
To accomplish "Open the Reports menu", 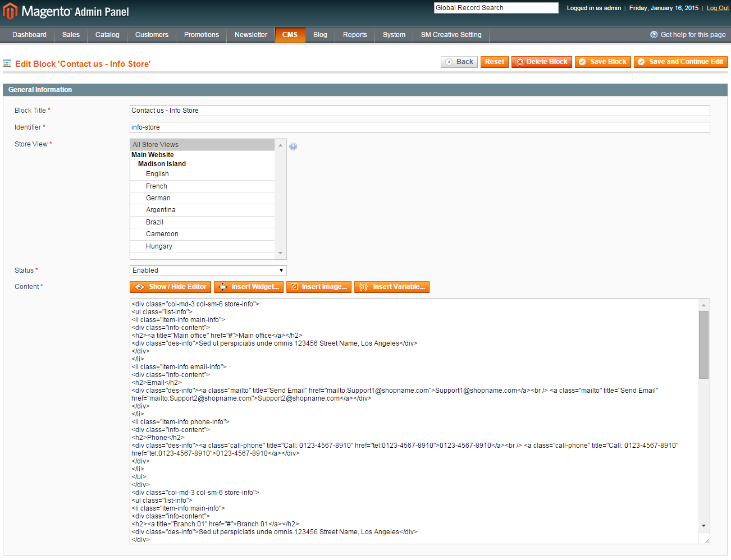I will tap(355, 35).
